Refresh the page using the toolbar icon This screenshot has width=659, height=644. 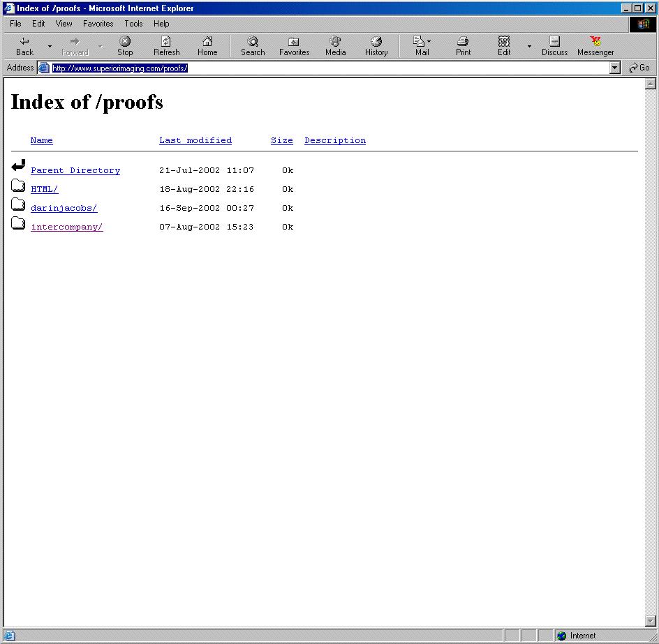pyautogui.click(x=166, y=42)
